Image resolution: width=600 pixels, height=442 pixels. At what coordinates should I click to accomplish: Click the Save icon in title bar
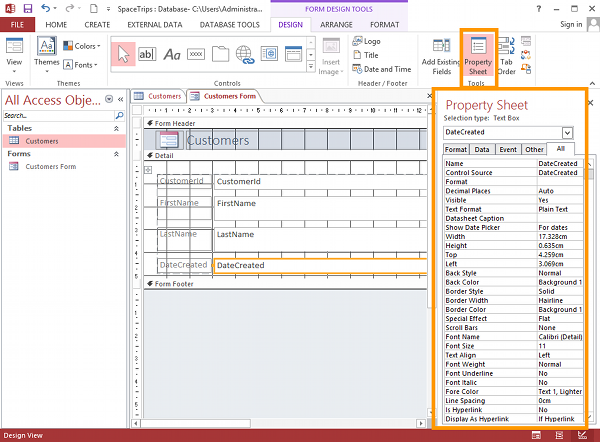point(28,8)
